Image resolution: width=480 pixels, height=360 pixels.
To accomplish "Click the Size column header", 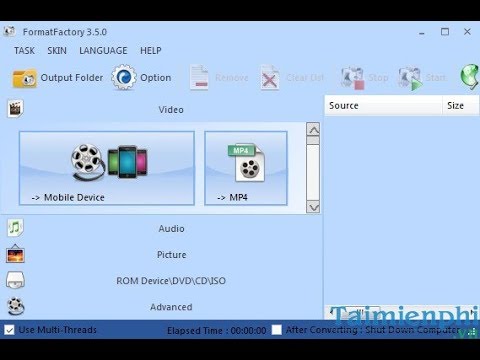I will pos(461,106).
